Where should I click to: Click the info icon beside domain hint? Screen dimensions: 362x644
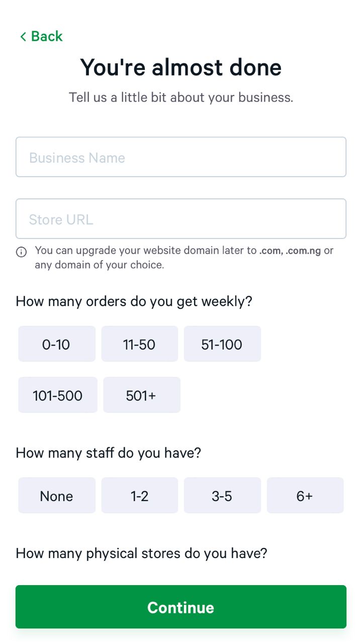21,252
